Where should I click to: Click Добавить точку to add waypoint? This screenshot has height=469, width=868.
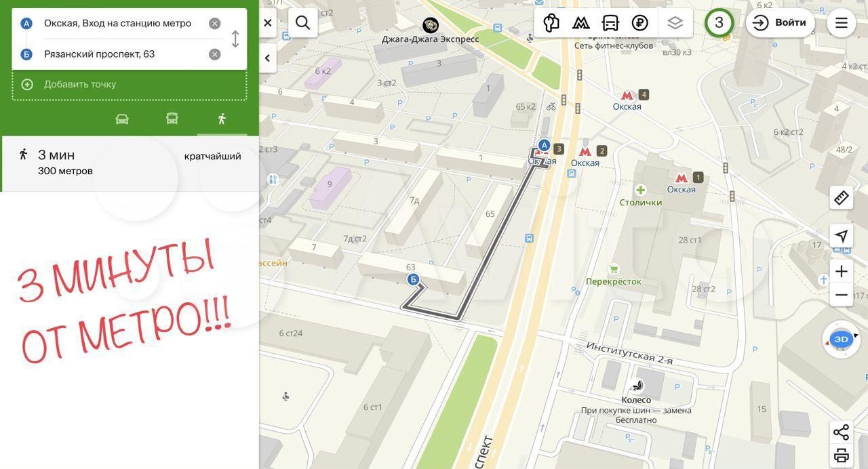pyautogui.click(x=80, y=85)
